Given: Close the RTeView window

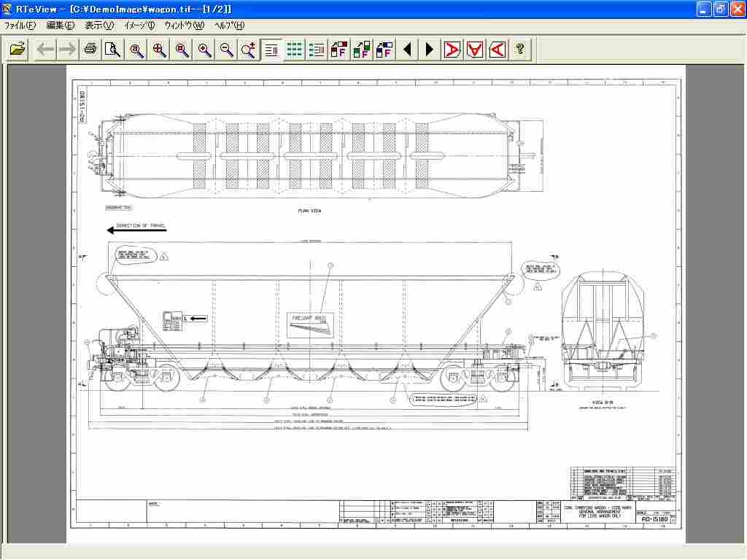Looking at the screenshot, I should (x=738, y=9).
